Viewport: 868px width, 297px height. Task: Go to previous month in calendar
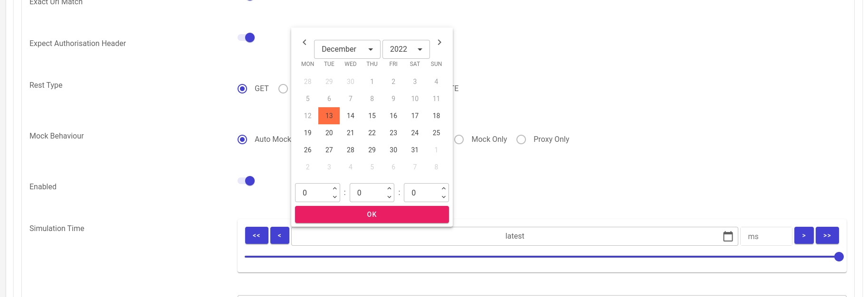pyautogui.click(x=305, y=42)
